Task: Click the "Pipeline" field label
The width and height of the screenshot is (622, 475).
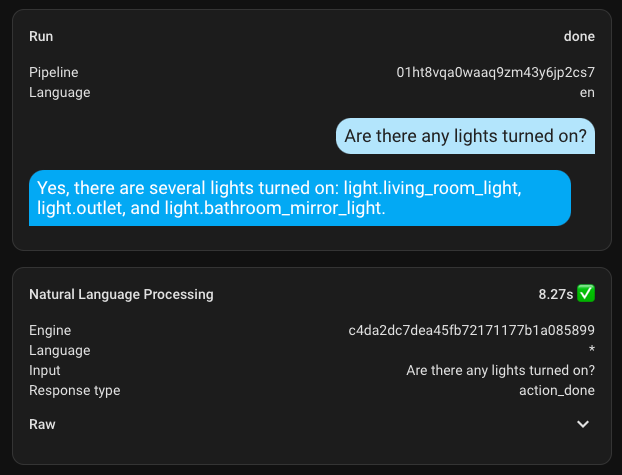Action: pyautogui.click(x=54, y=72)
